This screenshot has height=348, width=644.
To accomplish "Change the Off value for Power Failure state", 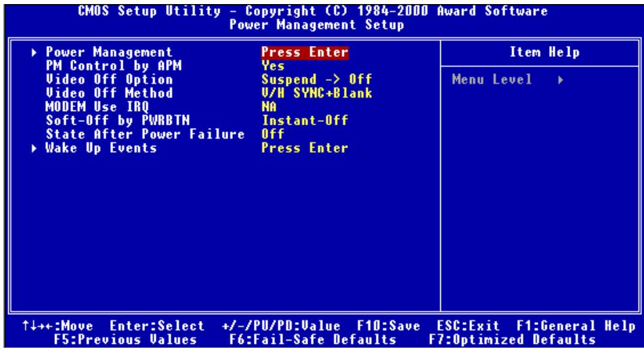I will click(273, 134).
